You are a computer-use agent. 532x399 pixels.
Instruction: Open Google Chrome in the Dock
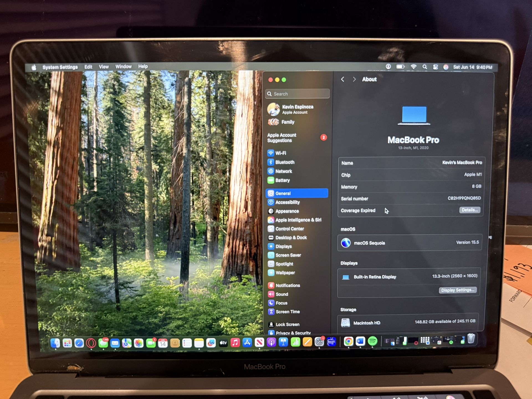point(349,341)
